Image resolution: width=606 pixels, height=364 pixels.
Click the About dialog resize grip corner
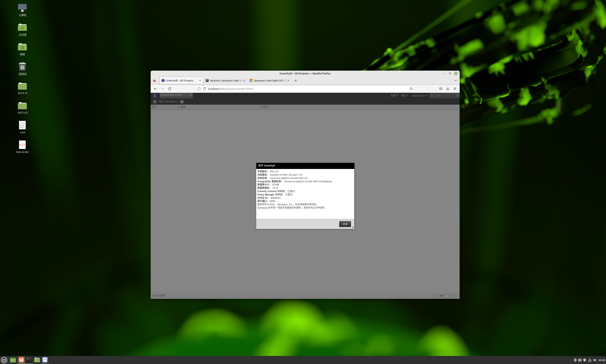coord(353,227)
